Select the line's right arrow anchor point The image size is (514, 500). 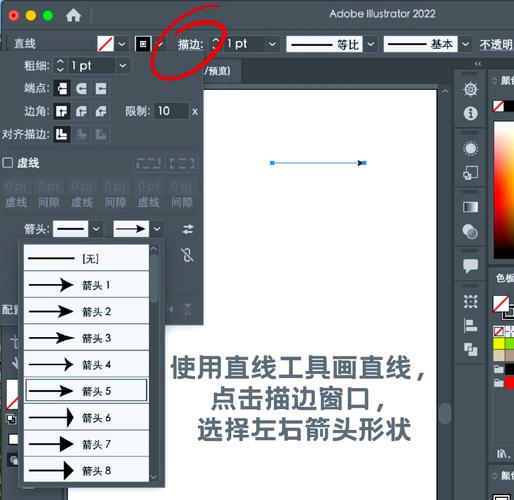click(363, 163)
